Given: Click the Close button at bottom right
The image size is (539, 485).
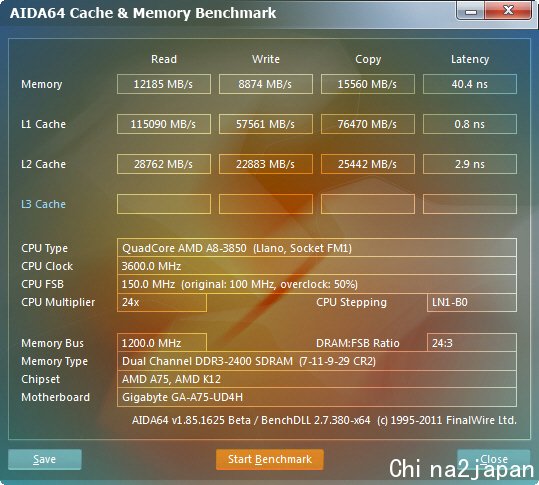Looking at the screenshot, I should pyautogui.click(x=494, y=459).
